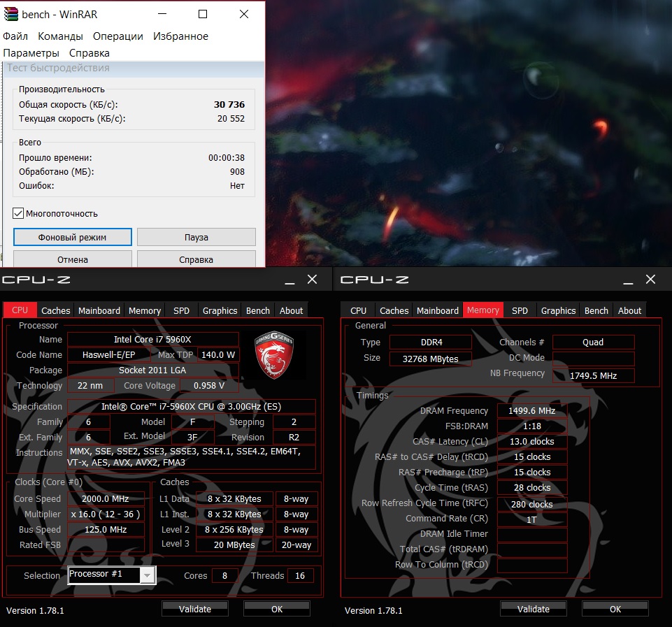
Task: Click the '32768 MBytes' memory size value
Action: 430,359
